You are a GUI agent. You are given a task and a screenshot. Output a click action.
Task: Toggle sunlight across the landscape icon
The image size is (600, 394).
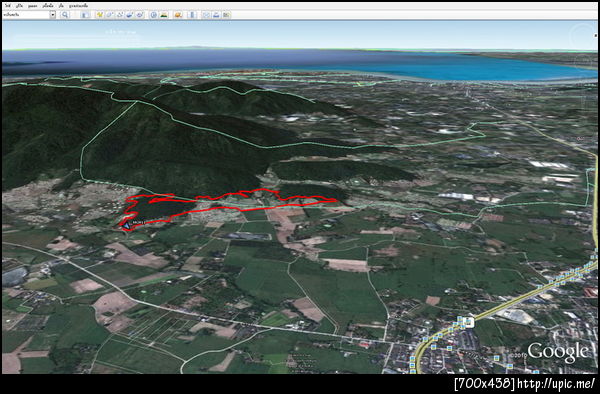[164, 15]
